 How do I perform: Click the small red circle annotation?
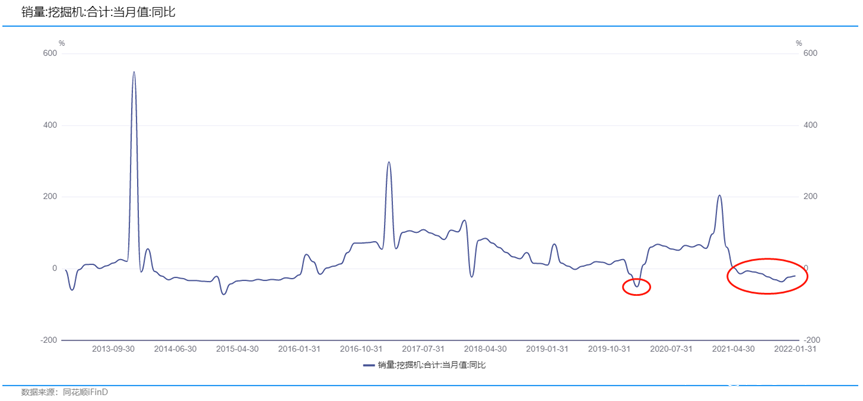pyautogui.click(x=637, y=287)
